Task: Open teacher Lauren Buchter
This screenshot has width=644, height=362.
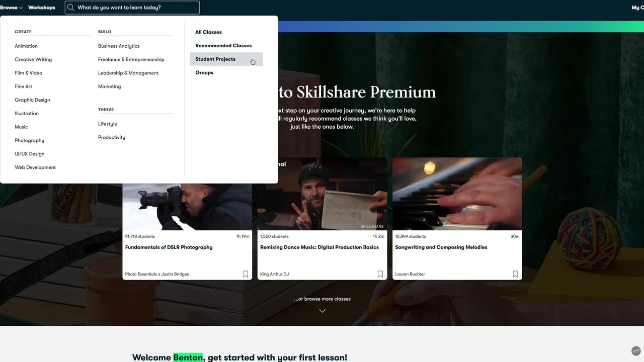Action: point(410,274)
